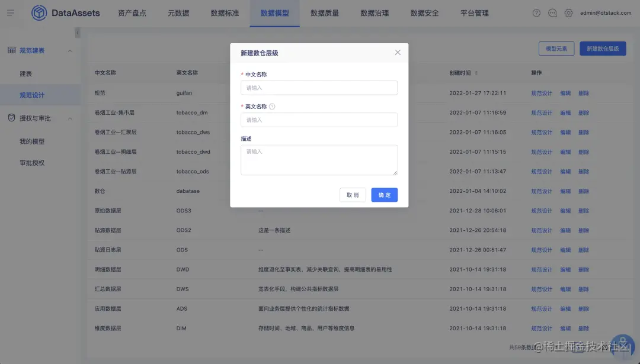Open the 资产盘点 tab

click(x=132, y=13)
